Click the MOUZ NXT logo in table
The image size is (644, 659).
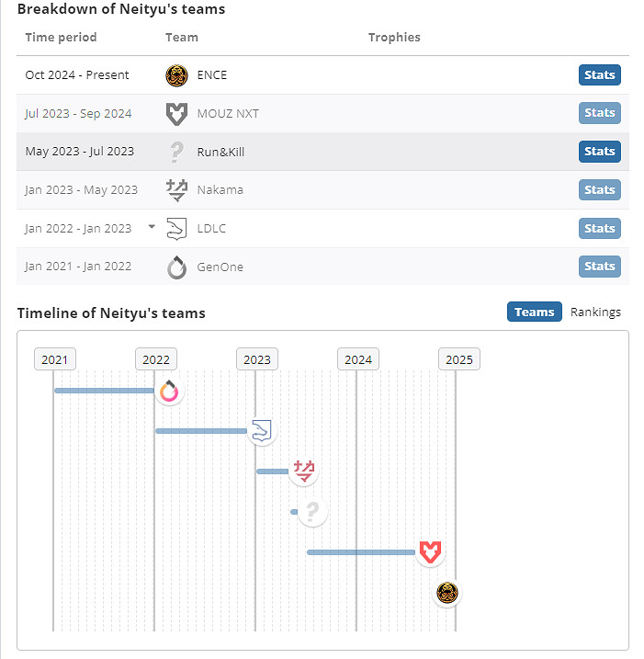(176, 114)
